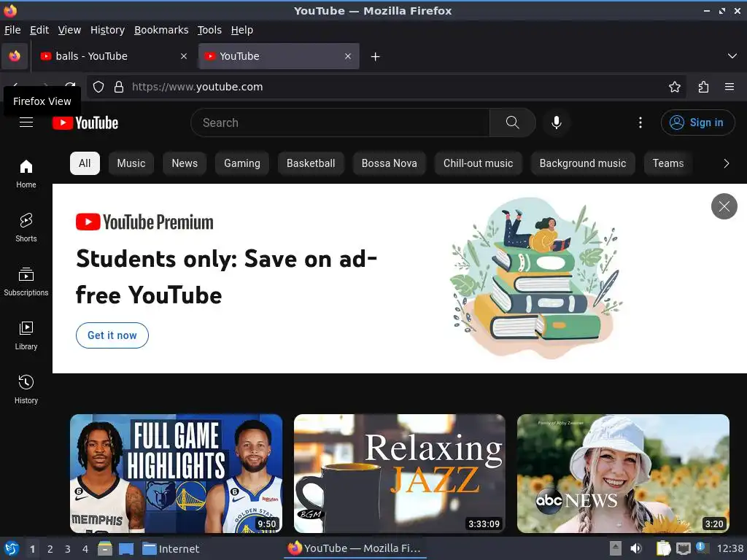Open Relaxing Jazz video thumbnail
This screenshot has width=747, height=560.
400,473
